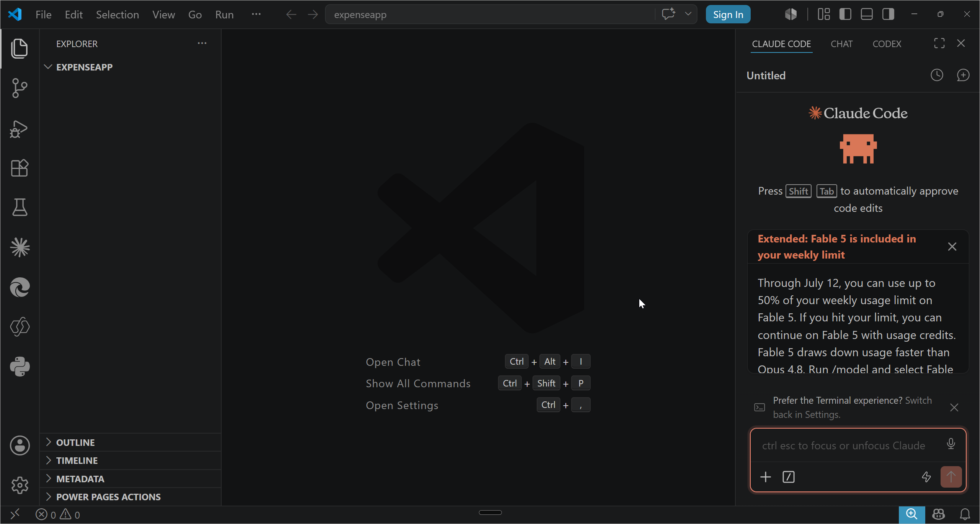The image size is (980, 524).
Task: Click the microphone voice input icon
Action: click(x=951, y=444)
